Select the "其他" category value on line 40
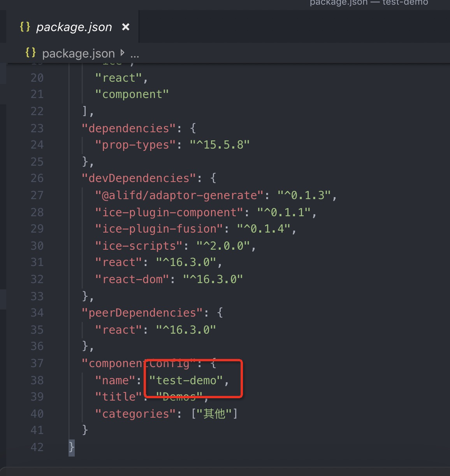This screenshot has width=450, height=476. pos(217,414)
